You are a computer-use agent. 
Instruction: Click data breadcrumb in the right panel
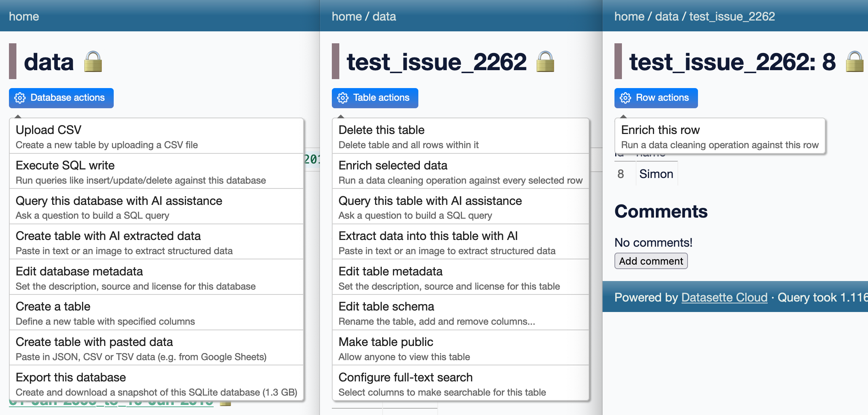click(x=667, y=16)
